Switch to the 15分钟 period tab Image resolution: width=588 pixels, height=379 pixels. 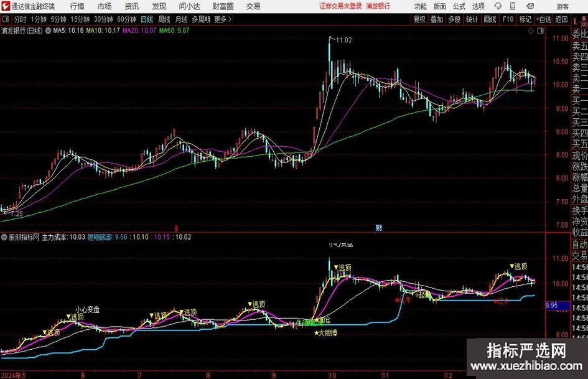pos(80,19)
